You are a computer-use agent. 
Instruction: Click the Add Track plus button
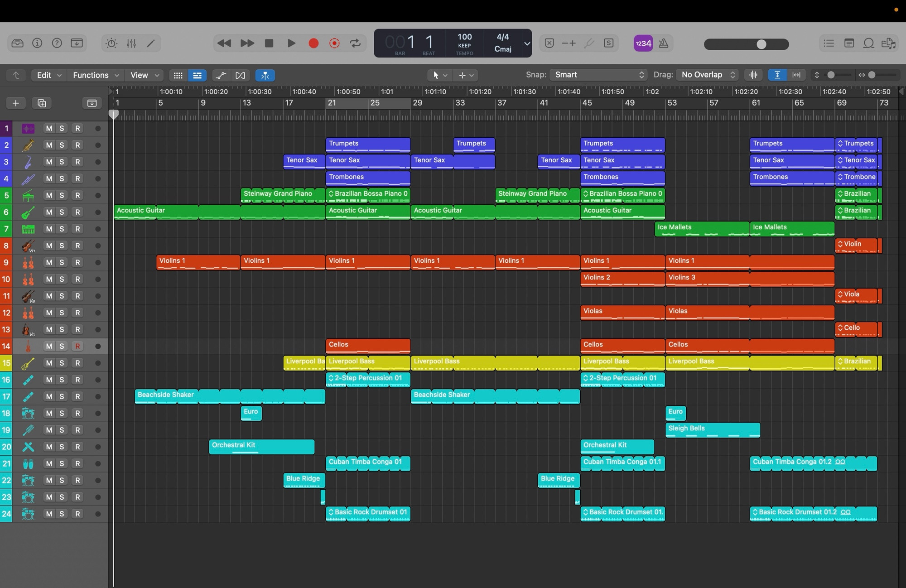[x=16, y=103]
